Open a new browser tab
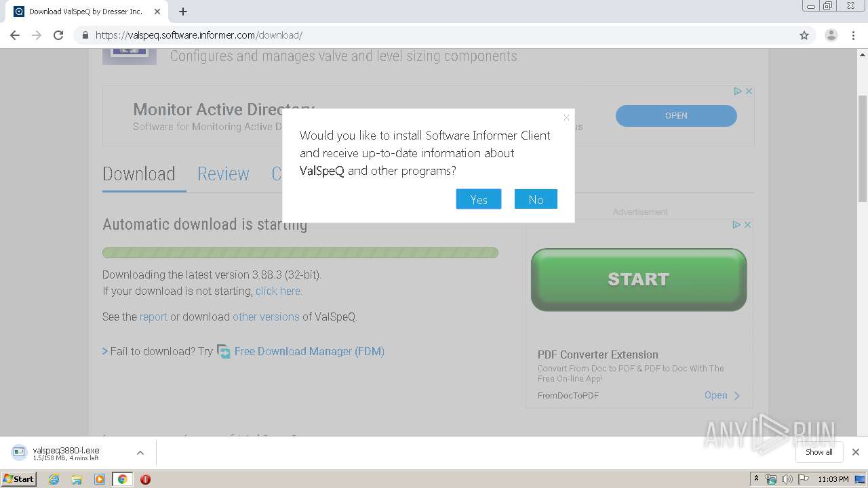This screenshot has width=868, height=488. 183,12
